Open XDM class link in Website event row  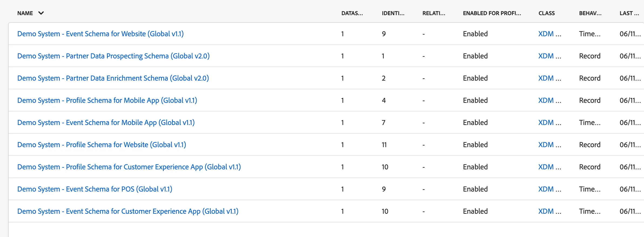[550, 34]
